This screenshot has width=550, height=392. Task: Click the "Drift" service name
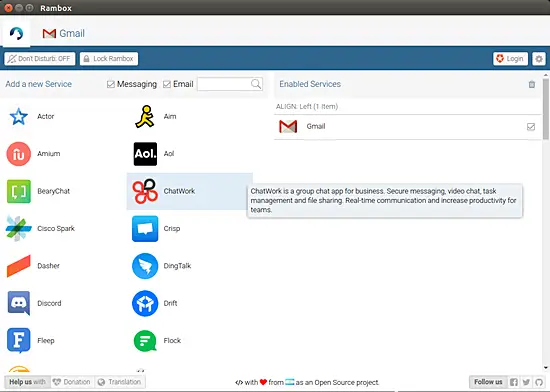tap(170, 303)
